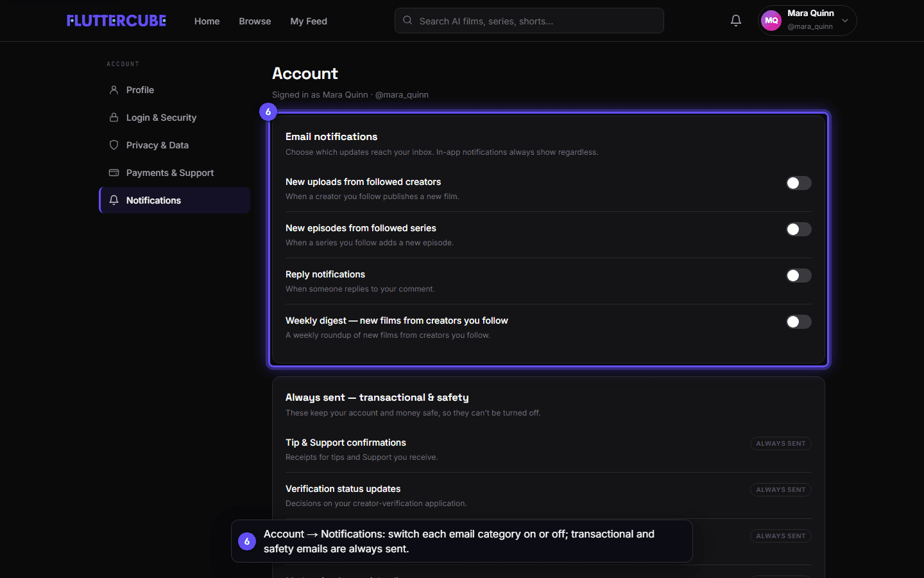Switch on the Weekly digest email toggle
Viewport: 924px width, 578px height.
[799, 322]
